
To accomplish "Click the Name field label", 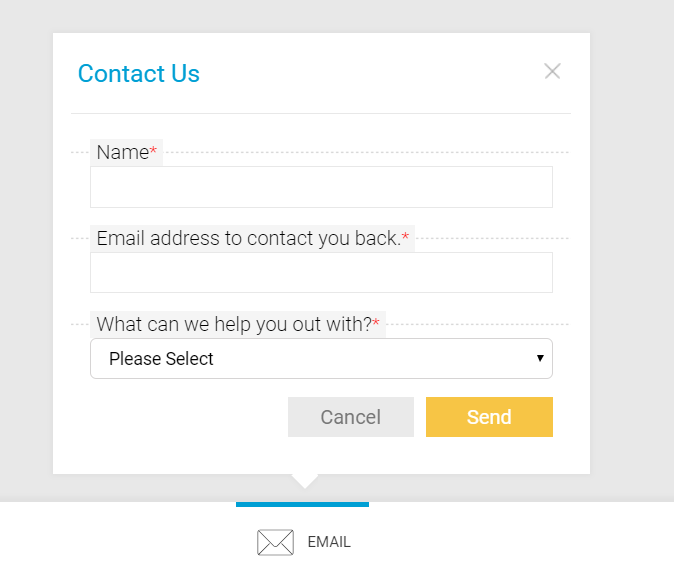I will tap(123, 152).
